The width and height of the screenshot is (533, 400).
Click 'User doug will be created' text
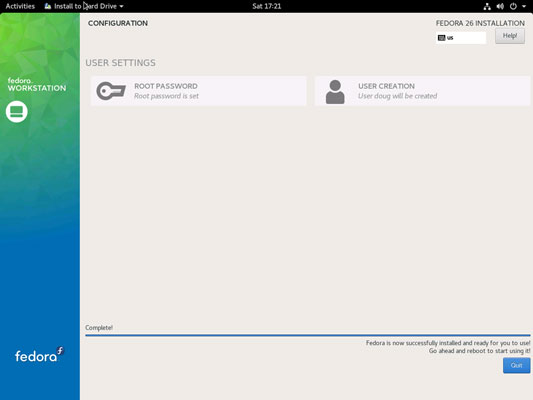tap(397, 96)
